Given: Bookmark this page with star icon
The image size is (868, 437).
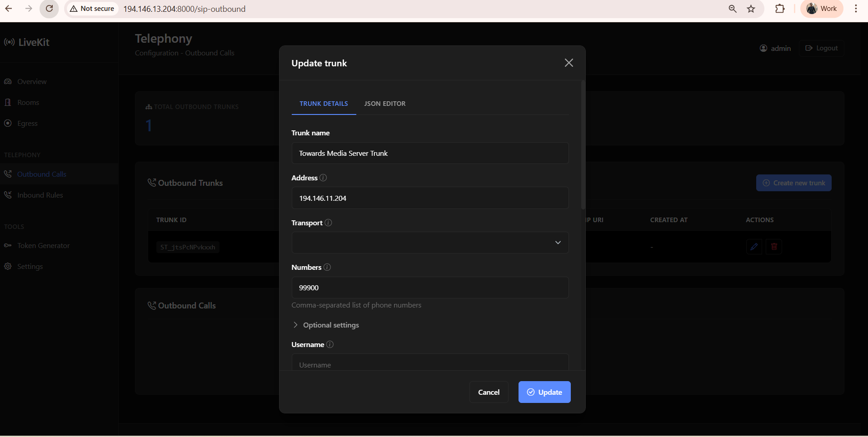Looking at the screenshot, I should pyautogui.click(x=751, y=9).
